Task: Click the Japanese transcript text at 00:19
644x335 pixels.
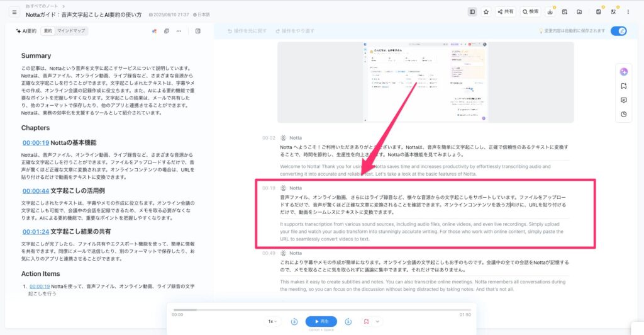Action: 423,205
